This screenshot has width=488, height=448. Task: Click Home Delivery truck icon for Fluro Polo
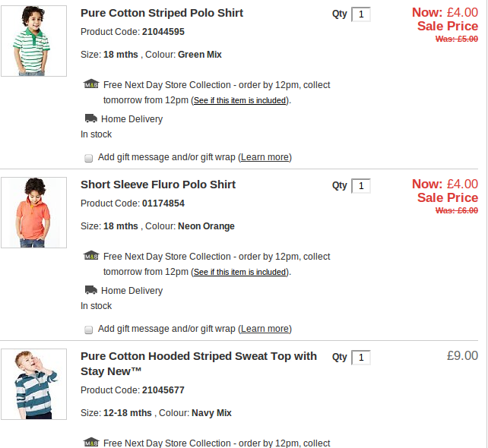[x=90, y=290]
